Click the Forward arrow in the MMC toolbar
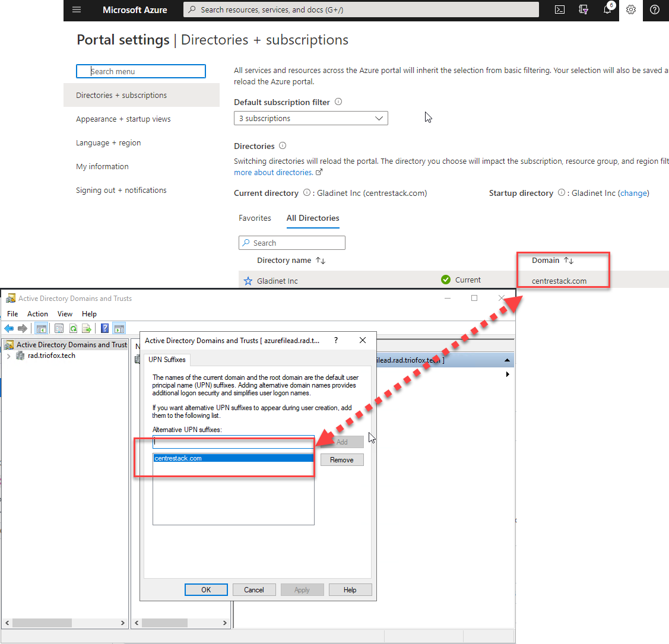Viewport: 669px width, 644px height. tap(22, 328)
